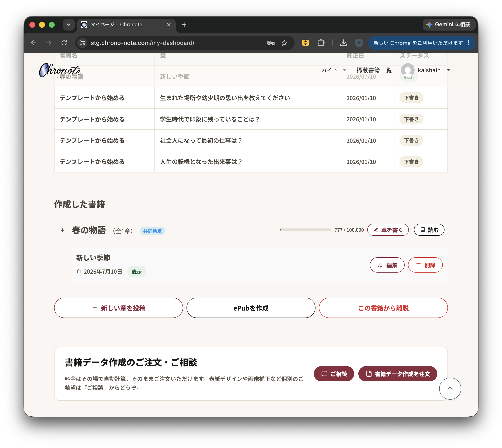Viewport: 502px width, 448px height.
Task: Collapse the 春の物語 book section arrow
Action: pyautogui.click(x=62, y=230)
